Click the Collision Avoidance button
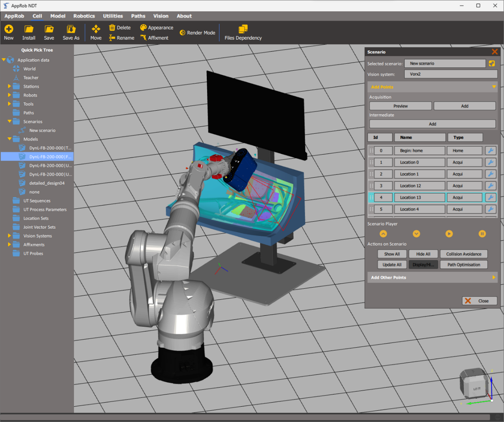 (x=463, y=254)
